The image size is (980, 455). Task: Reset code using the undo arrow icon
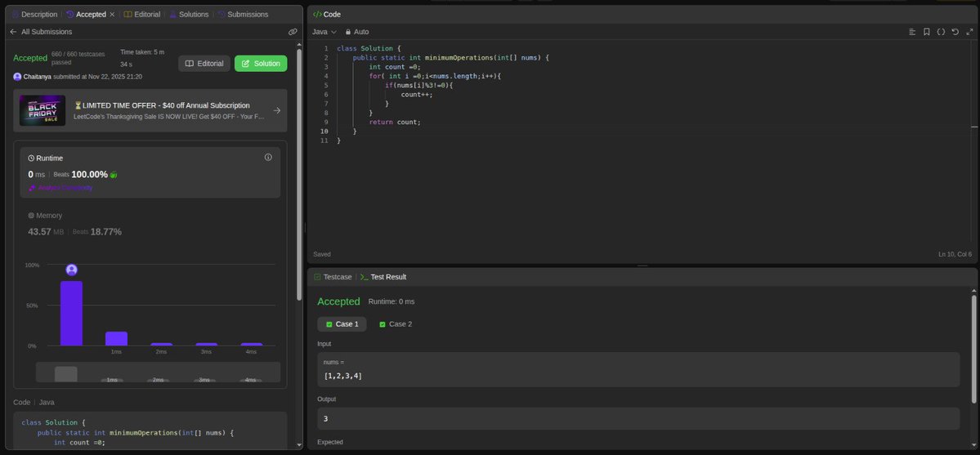click(x=955, y=32)
